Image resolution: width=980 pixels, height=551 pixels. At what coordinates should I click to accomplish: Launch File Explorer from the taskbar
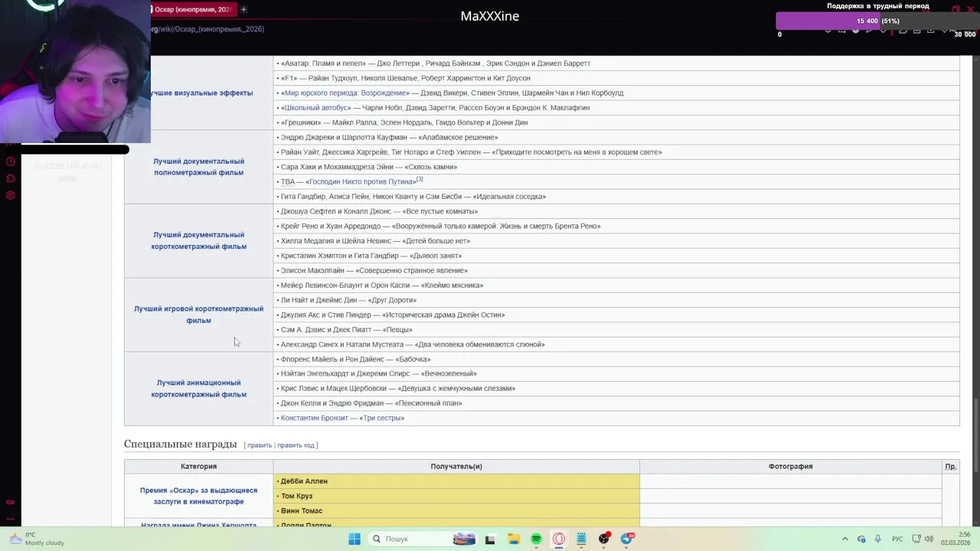513,539
